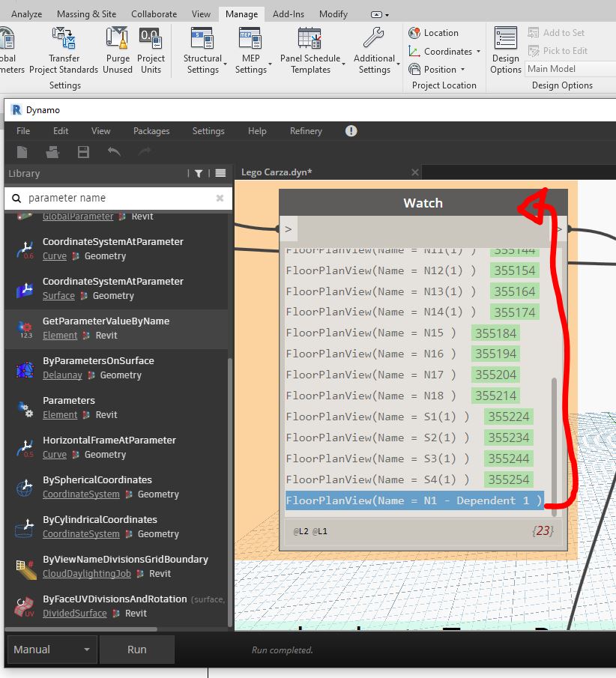Create a new file using Dynamo's new document icon
616x678 pixels.
coord(23,152)
